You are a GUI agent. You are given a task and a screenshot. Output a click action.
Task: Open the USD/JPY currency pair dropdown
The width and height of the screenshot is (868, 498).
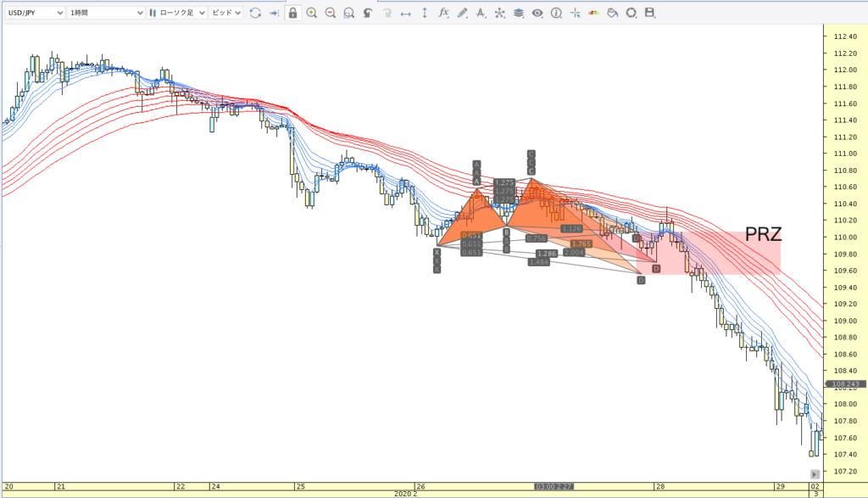coord(34,13)
